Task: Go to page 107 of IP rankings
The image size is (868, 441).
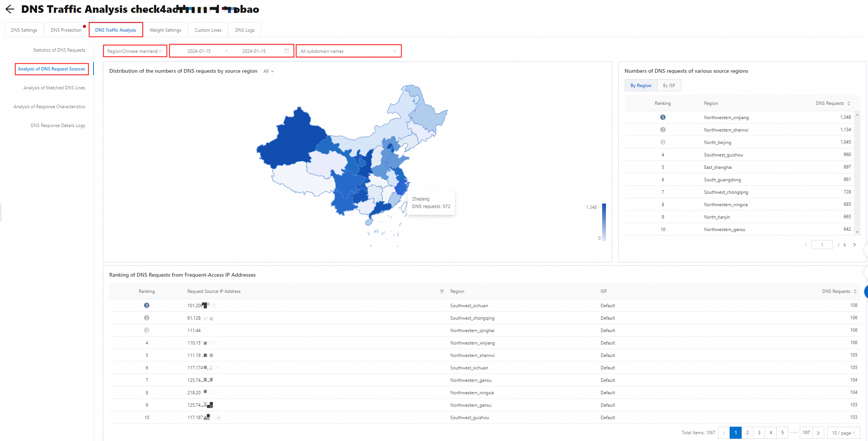Action: pyautogui.click(x=806, y=433)
